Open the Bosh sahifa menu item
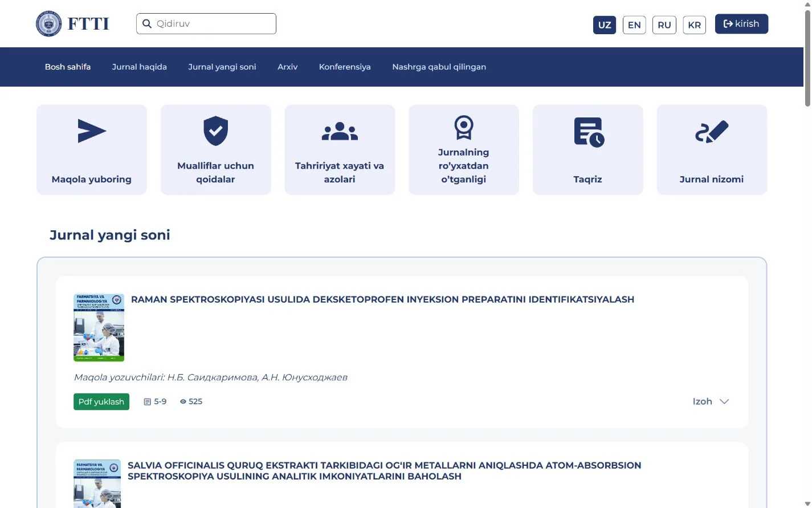812x508 pixels. pyautogui.click(x=68, y=67)
